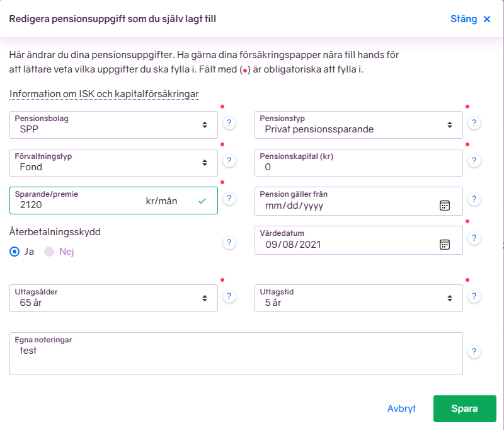Open Information om ISK och kapitalförsäkringar link
Viewport: 504px width, 430px height.
click(x=104, y=94)
